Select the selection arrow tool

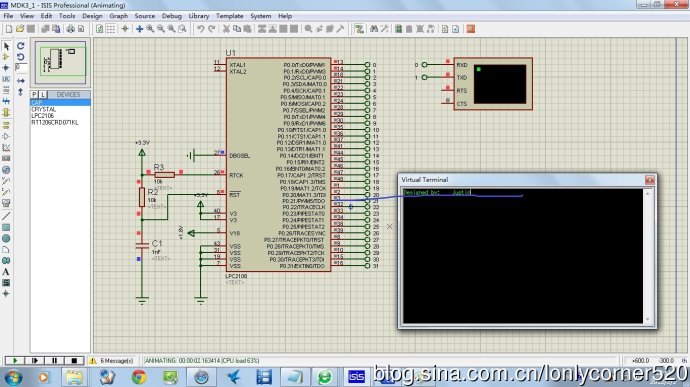6,46
